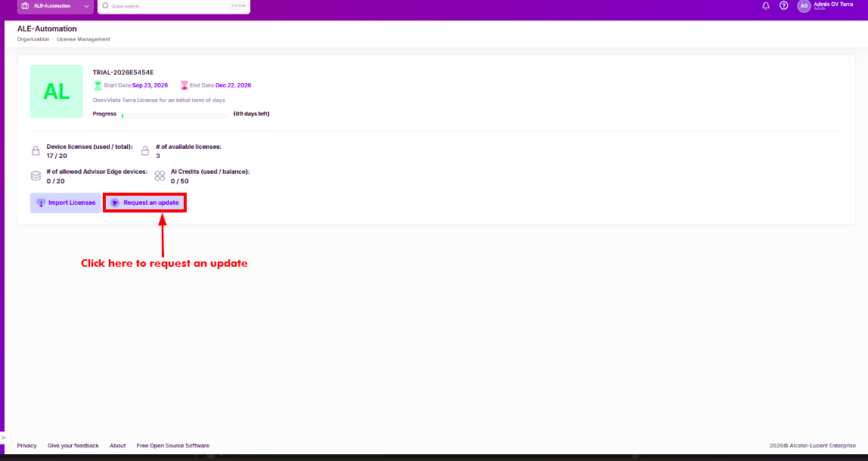Open the About footer link
The width and height of the screenshot is (868, 461).
click(x=117, y=445)
